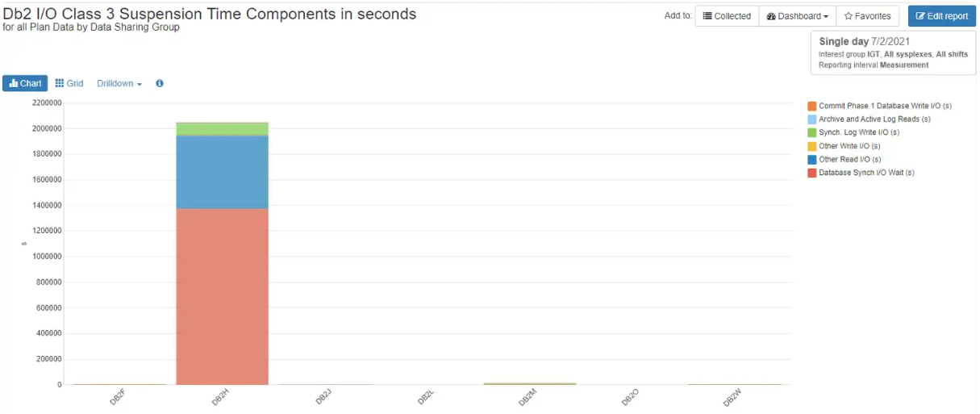This screenshot has width=980, height=414.
Task: Click the info circle icon beside Drilldown
Action: point(160,83)
